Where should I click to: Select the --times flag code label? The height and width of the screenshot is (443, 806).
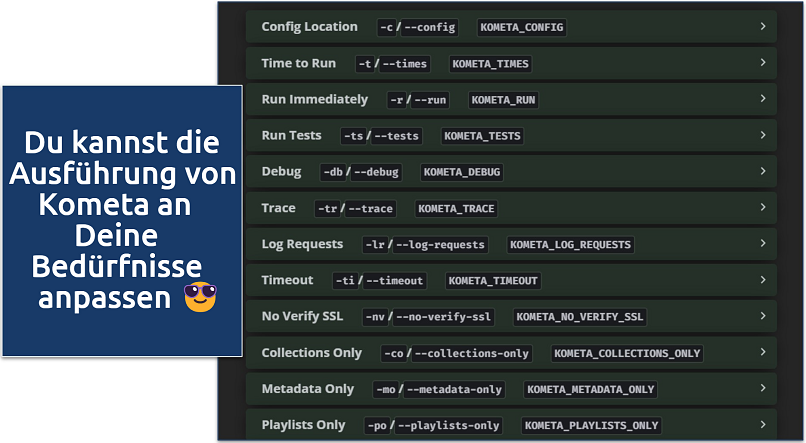tap(404, 64)
